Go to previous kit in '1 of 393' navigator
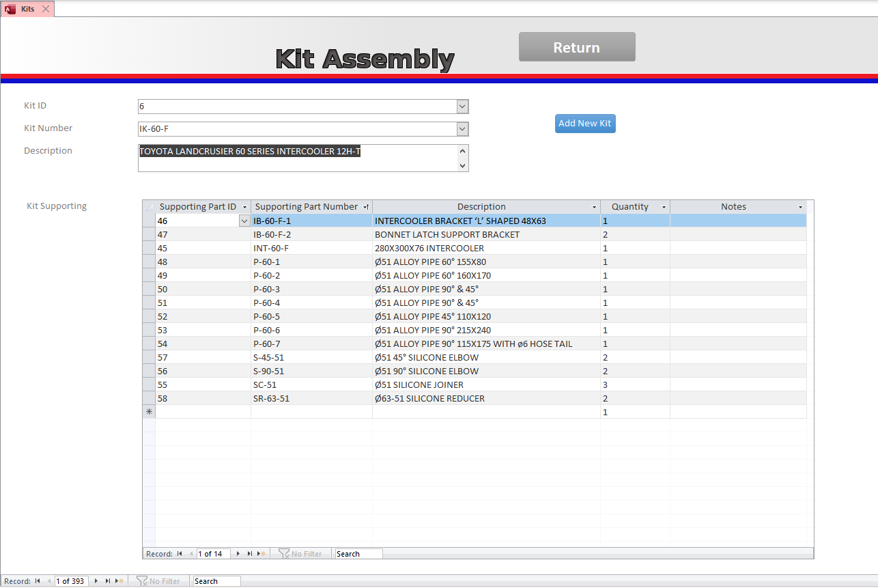878x588 pixels. [x=49, y=581]
